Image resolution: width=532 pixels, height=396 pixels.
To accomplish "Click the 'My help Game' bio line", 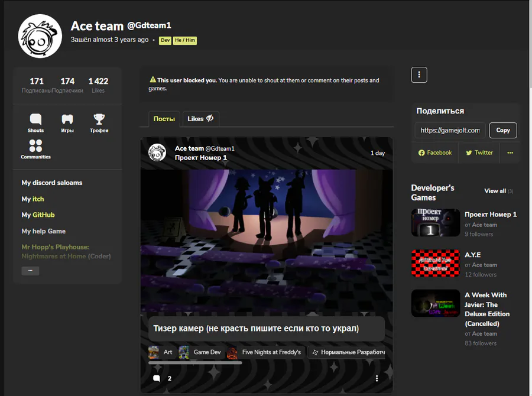I will click(x=43, y=231).
